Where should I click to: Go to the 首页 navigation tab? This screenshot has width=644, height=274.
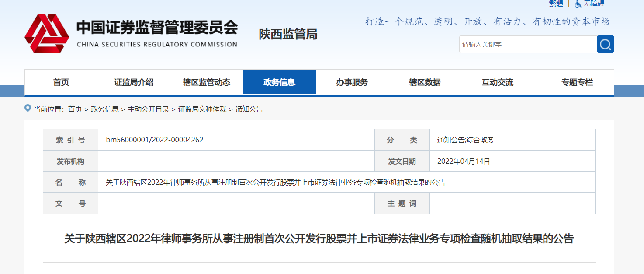tap(61, 82)
